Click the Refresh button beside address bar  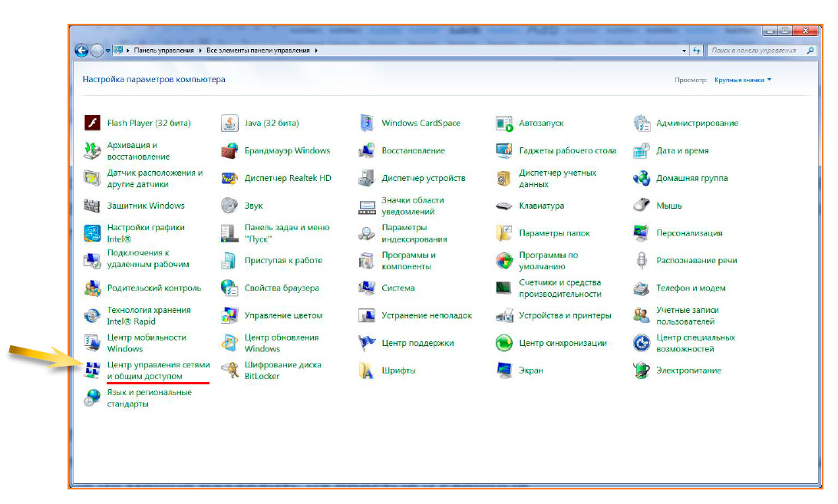pyautogui.click(x=697, y=51)
